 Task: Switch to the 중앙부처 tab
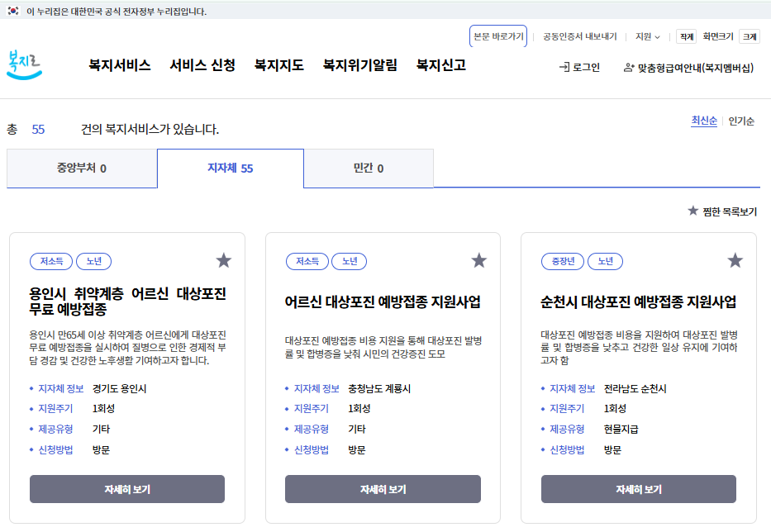pyautogui.click(x=82, y=168)
